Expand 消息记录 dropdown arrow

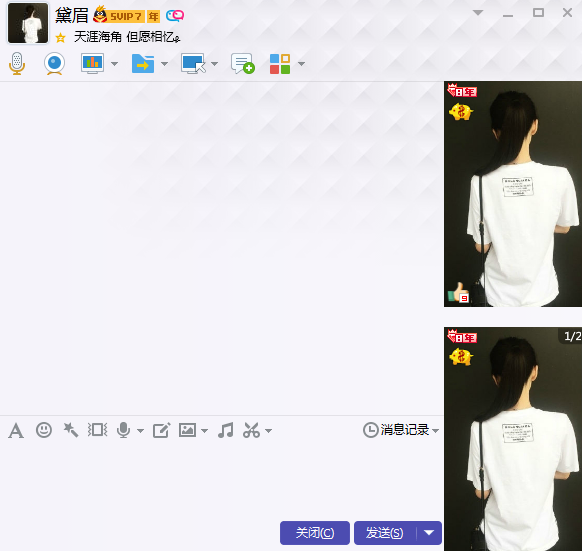pyautogui.click(x=436, y=431)
